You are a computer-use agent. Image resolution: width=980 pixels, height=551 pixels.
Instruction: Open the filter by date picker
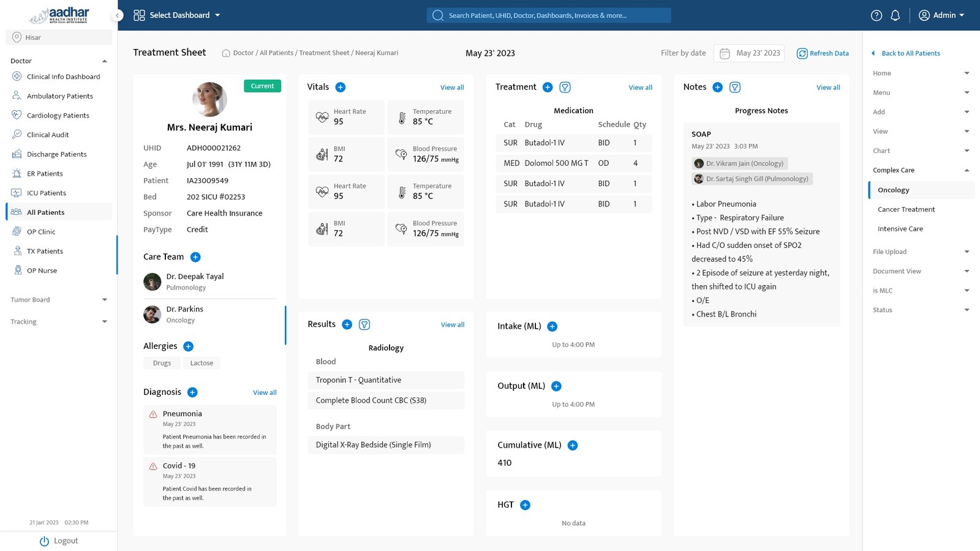click(x=750, y=53)
